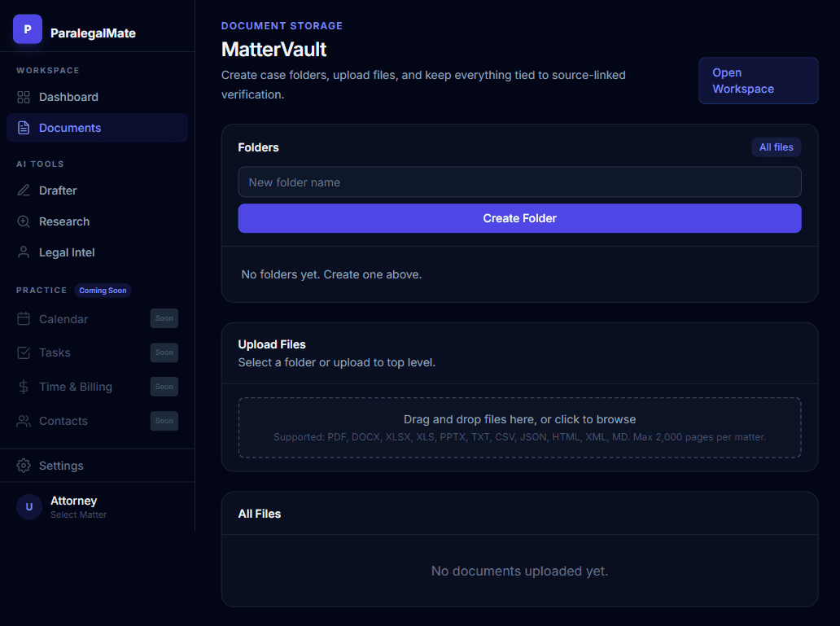
Task: Click Open Workspace
Action: point(758,81)
